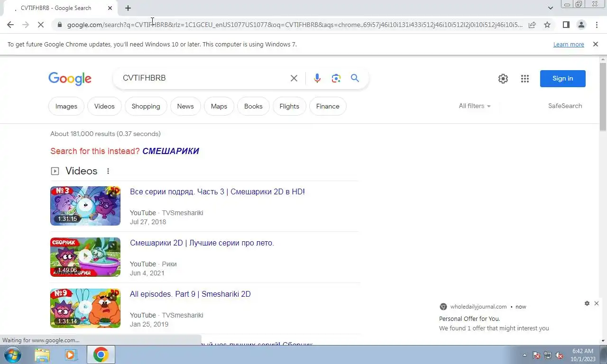
Task: Share this page from address bar
Action: coord(532,25)
